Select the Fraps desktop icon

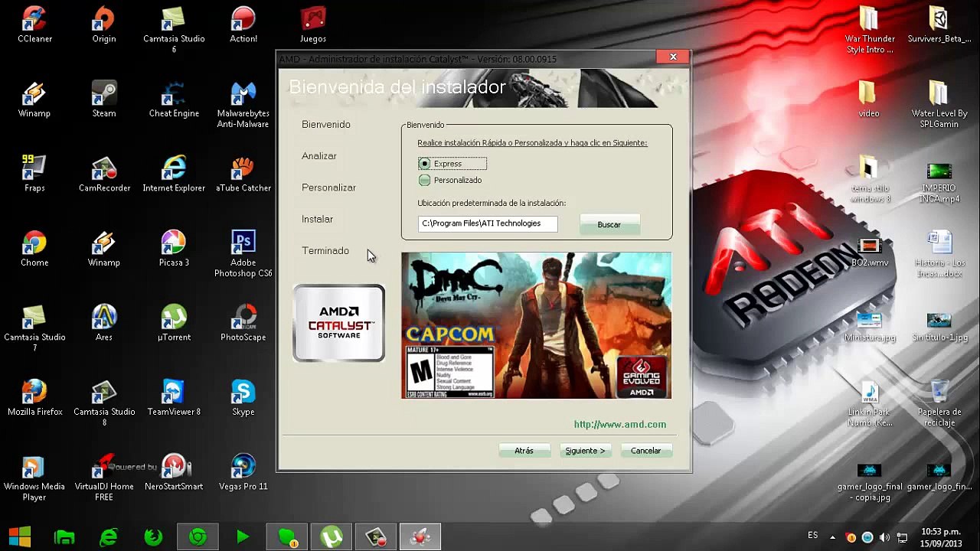click(x=34, y=174)
